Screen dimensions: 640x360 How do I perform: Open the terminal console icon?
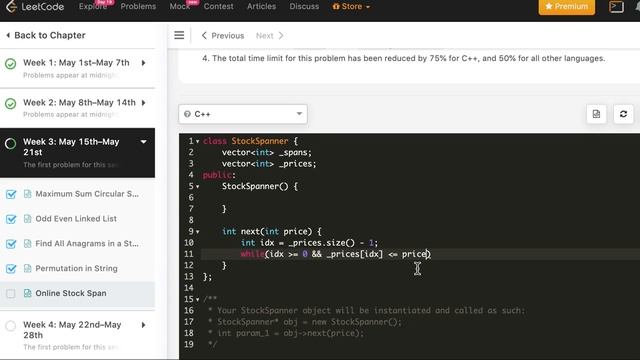[x=616, y=7]
